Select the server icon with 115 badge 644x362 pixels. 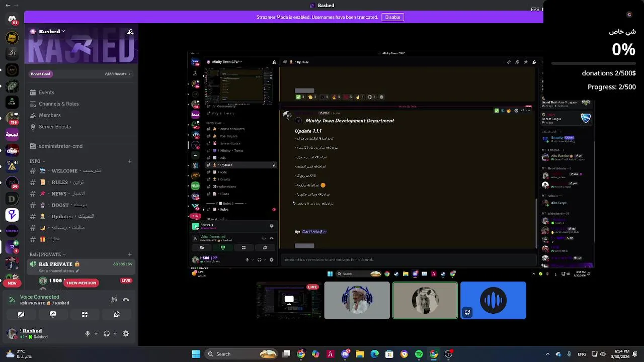pyautogui.click(x=12, y=118)
